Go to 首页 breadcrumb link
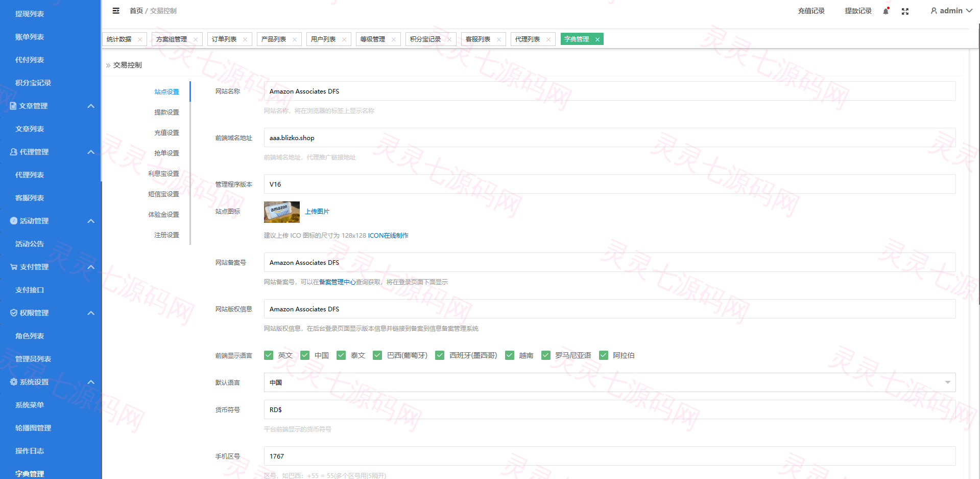This screenshot has height=479, width=980. click(136, 11)
